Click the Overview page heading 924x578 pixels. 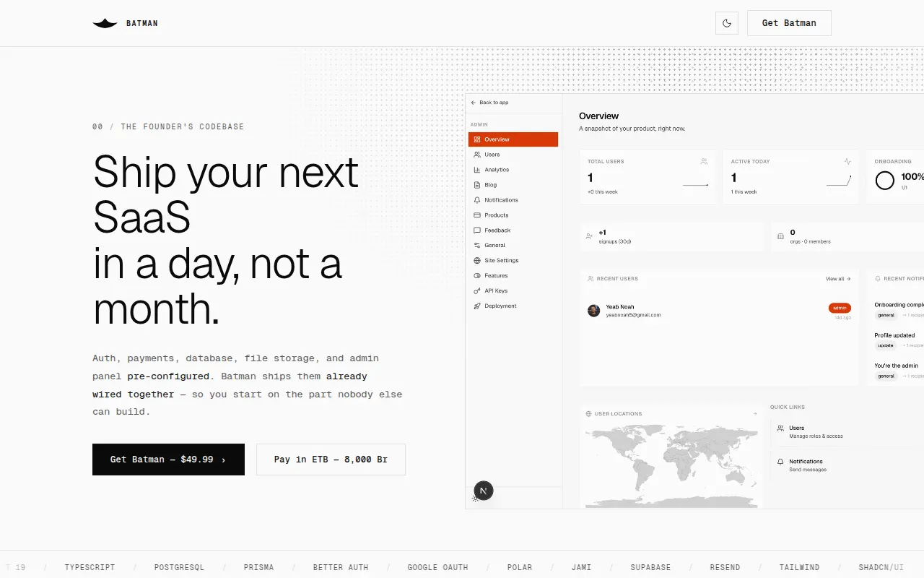(598, 116)
